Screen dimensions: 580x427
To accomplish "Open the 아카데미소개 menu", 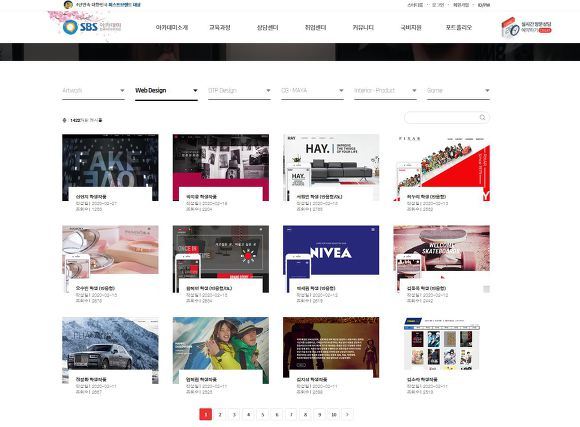I will [x=172, y=27].
